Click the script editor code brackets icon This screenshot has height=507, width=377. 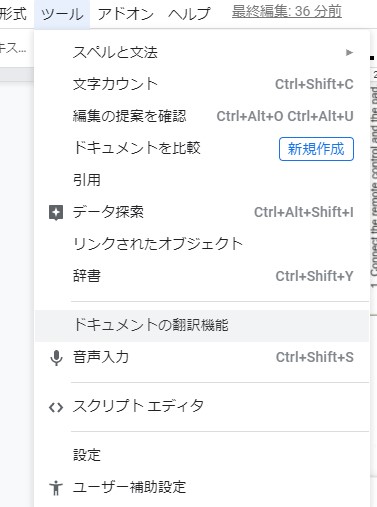point(56,407)
